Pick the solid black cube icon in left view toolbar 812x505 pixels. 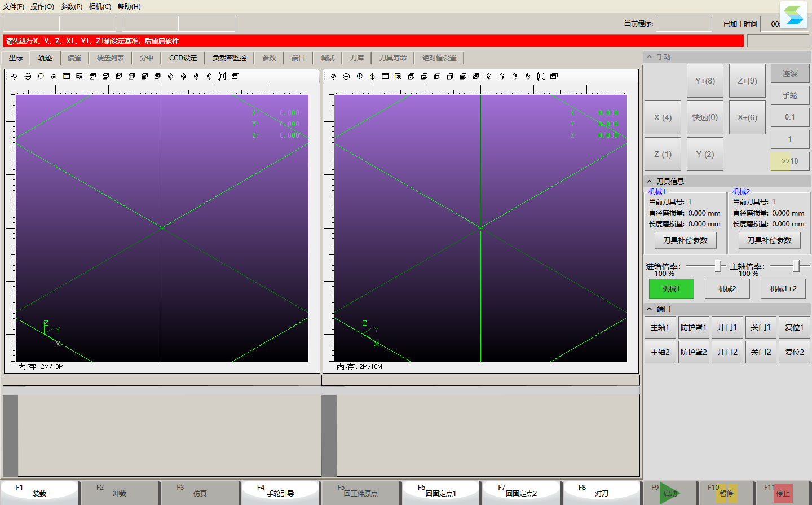click(144, 76)
